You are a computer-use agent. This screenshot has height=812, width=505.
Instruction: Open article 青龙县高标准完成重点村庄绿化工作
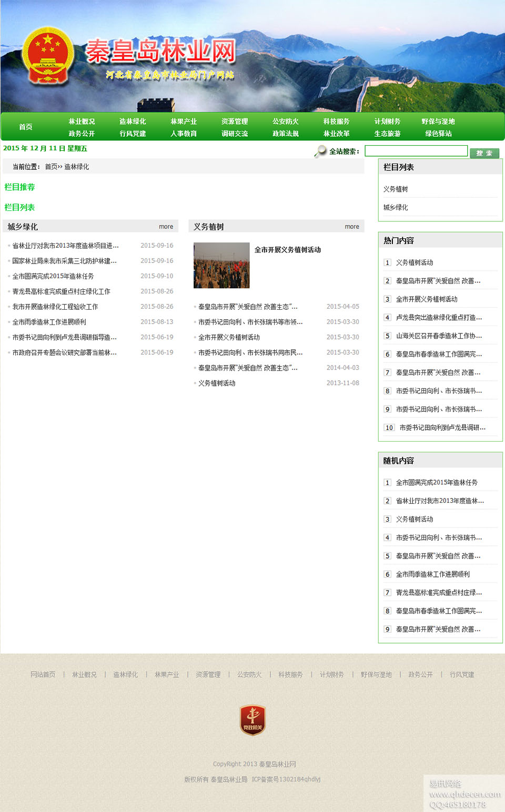pyautogui.click(x=62, y=291)
